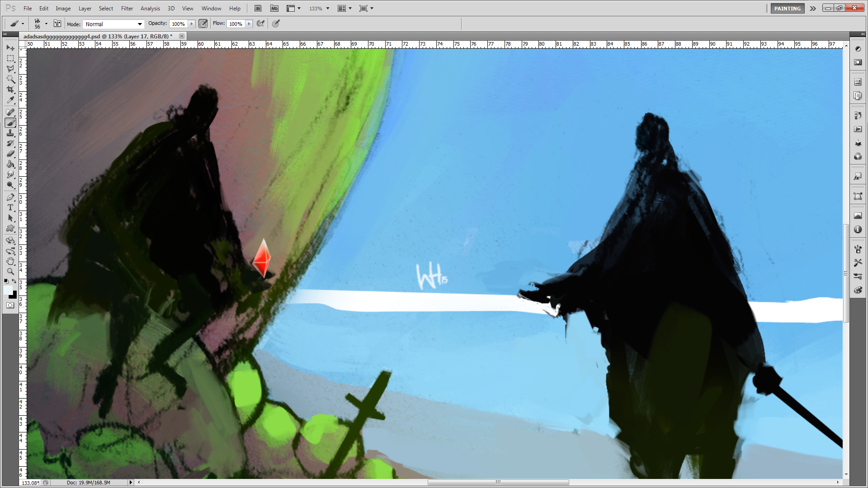Select the Path Selection tool
The image size is (868, 488).
point(10,218)
